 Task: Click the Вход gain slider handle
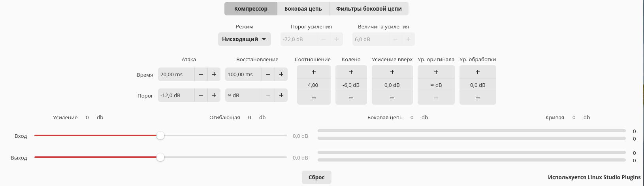click(x=160, y=135)
